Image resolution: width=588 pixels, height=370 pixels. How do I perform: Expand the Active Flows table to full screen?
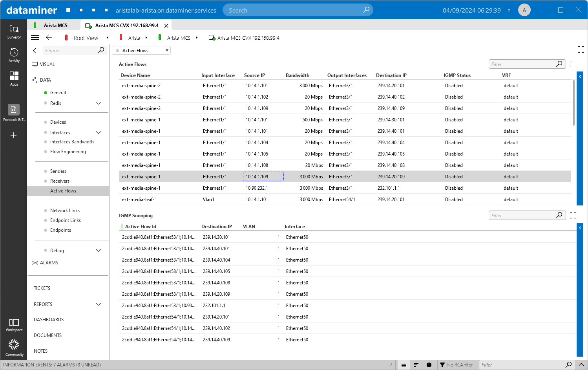coord(573,64)
